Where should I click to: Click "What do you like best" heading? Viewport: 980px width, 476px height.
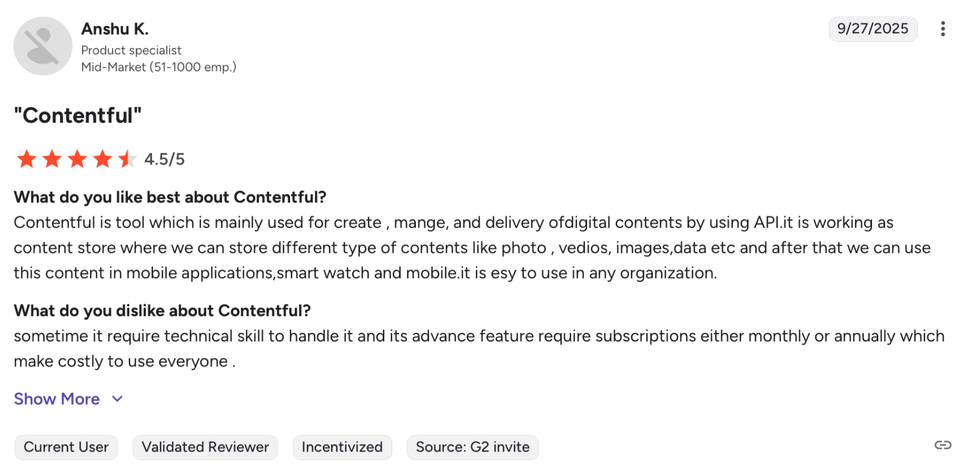[170, 197]
